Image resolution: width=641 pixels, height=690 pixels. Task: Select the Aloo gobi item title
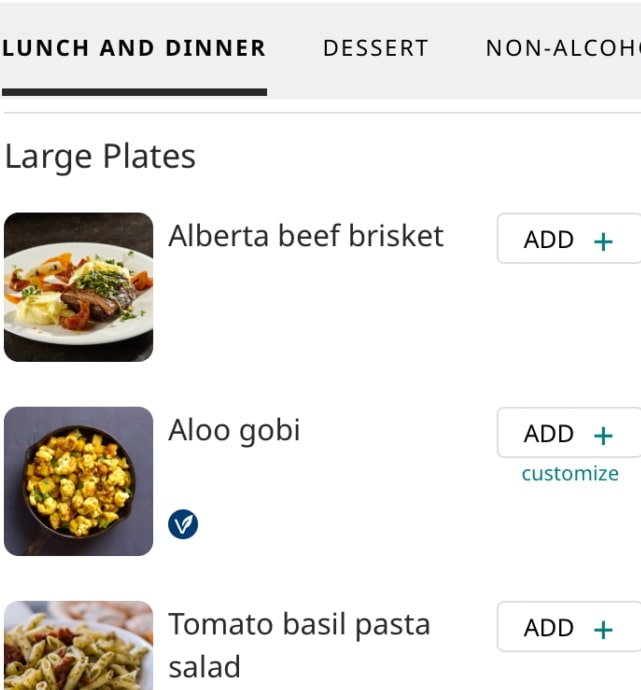(x=234, y=430)
